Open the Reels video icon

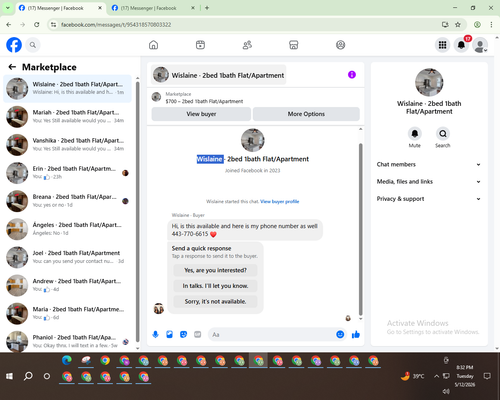coord(200,45)
